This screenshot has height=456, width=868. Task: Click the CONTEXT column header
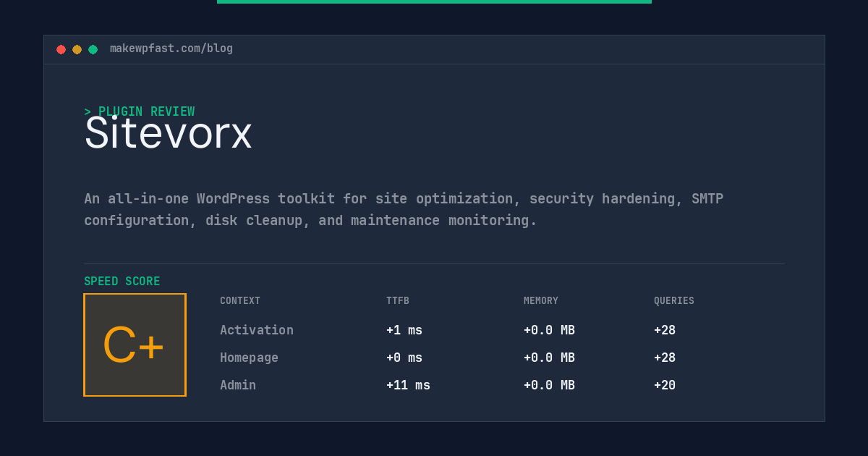coord(240,301)
